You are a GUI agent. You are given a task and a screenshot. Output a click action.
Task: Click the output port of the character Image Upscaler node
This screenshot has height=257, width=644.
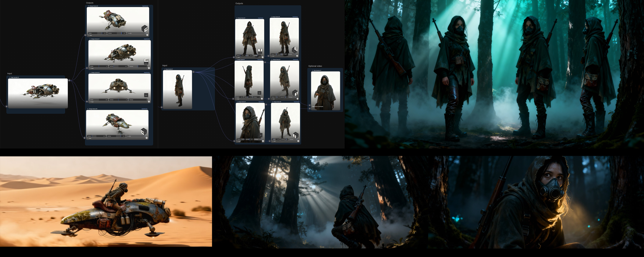click(193, 72)
